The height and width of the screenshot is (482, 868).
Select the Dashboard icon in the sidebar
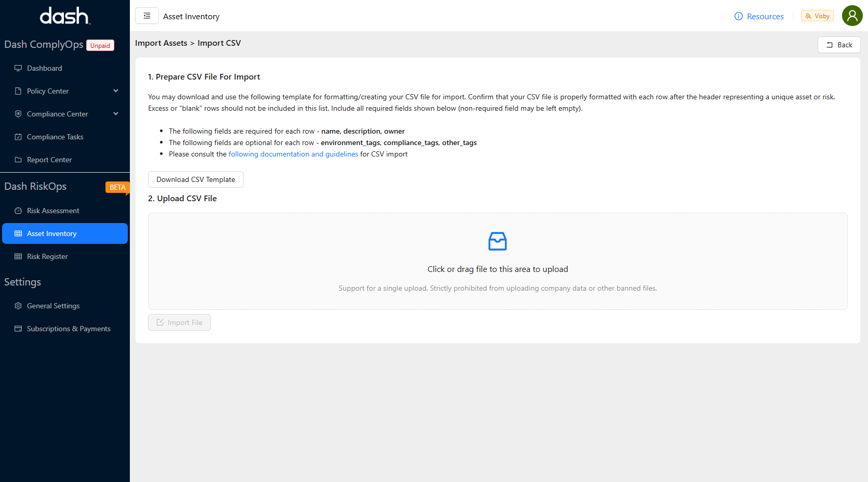pyautogui.click(x=19, y=68)
